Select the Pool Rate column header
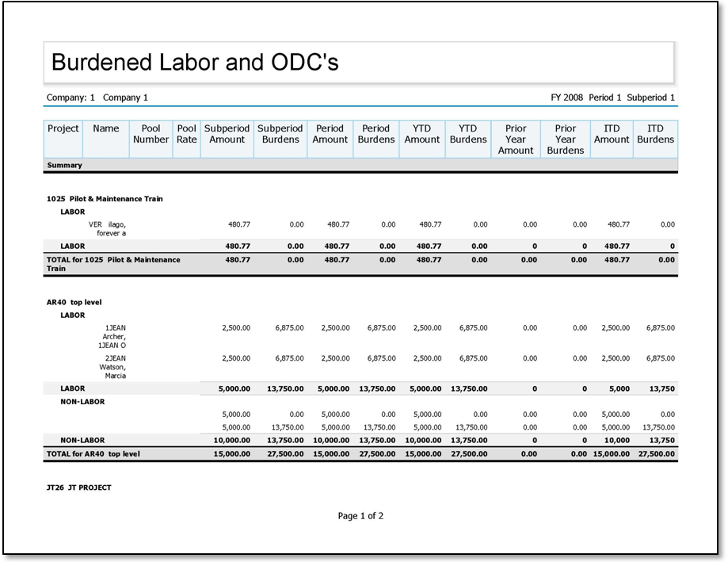Image resolution: width=728 pixels, height=562 pixels. 187,134
